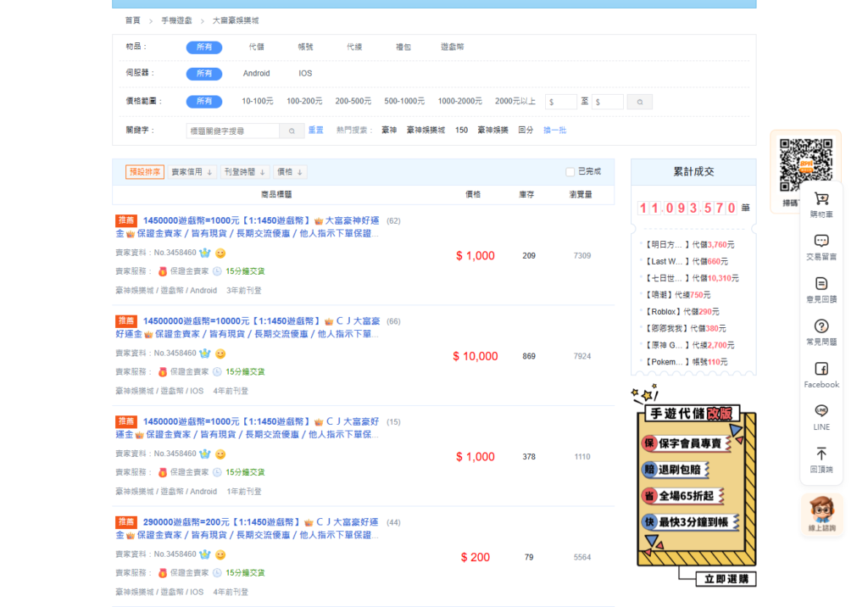Click the 常見問題 question mark icon
The width and height of the screenshot is (868, 607).
821,326
